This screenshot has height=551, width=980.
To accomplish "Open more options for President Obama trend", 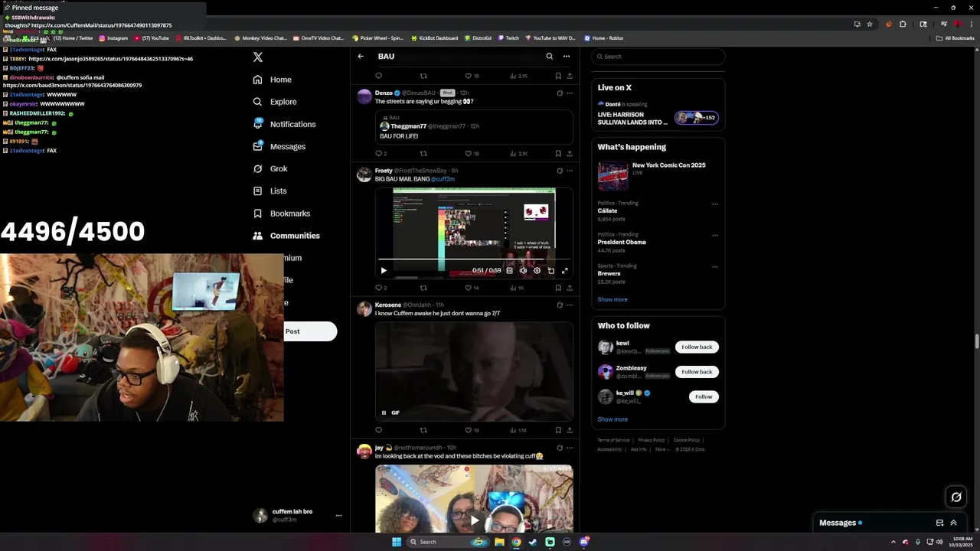I will pyautogui.click(x=715, y=236).
